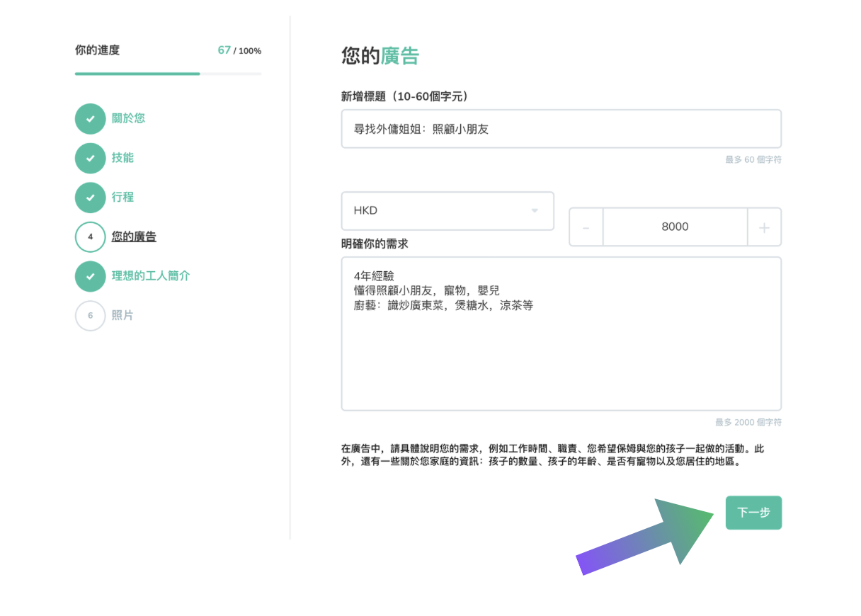Click the checkmark icon beside 理想的工人簡介

tap(90, 276)
